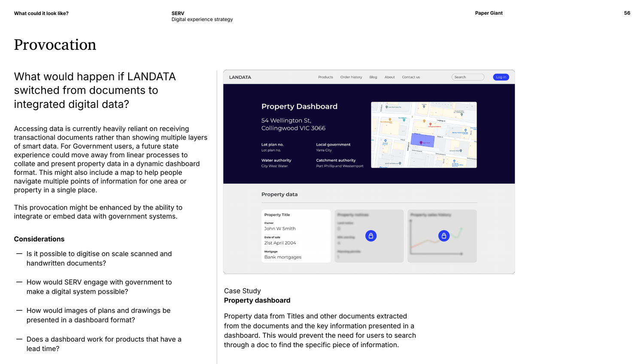The image size is (644, 364).
Task: Visit the Blog page
Action: click(373, 77)
